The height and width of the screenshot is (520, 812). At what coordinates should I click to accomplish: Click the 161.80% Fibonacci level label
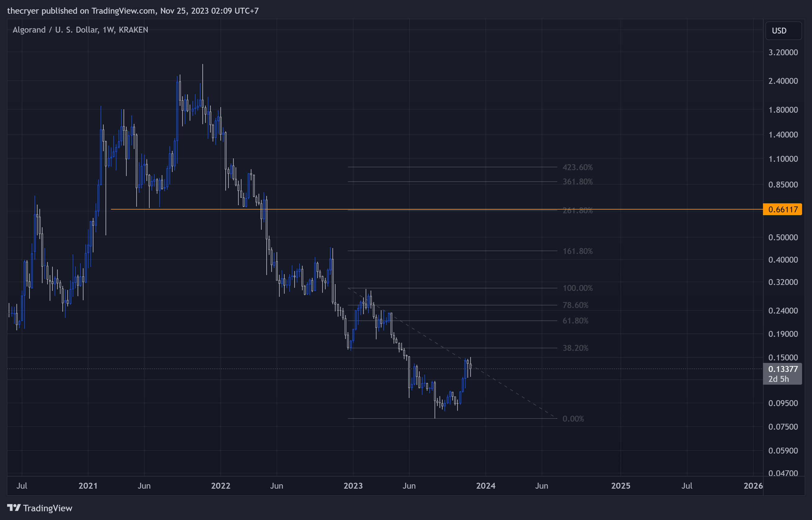point(578,251)
